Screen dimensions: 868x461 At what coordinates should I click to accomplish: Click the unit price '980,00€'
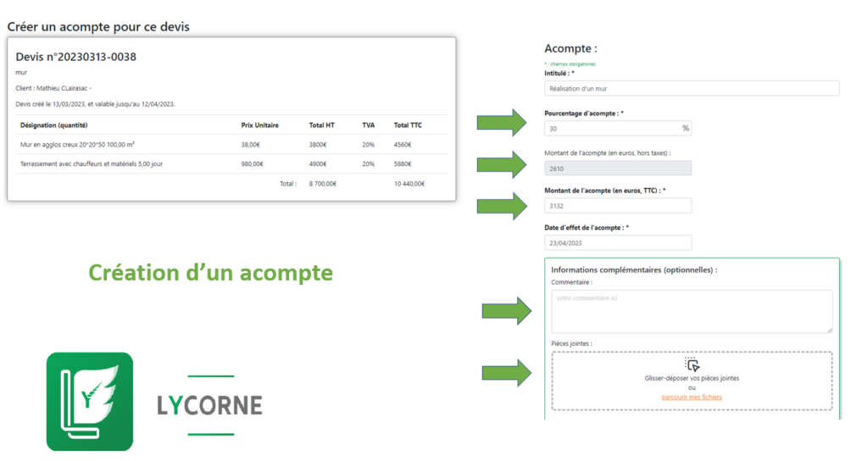click(252, 164)
